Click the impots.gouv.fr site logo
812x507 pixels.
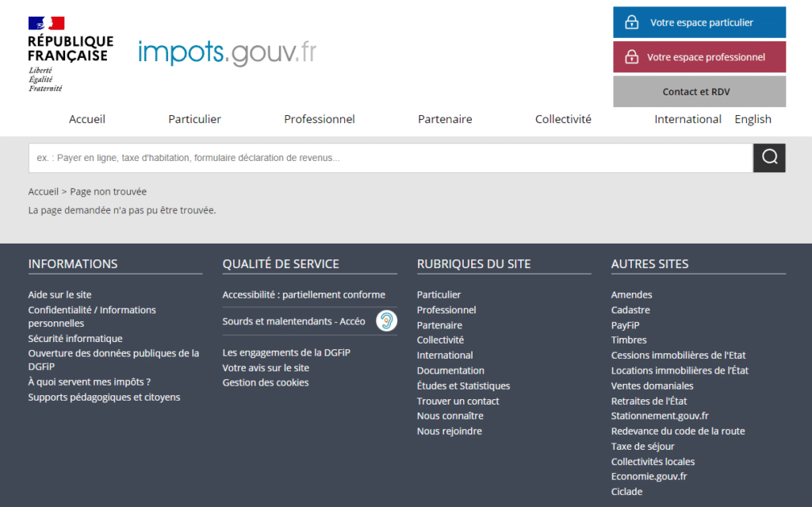pos(227,52)
